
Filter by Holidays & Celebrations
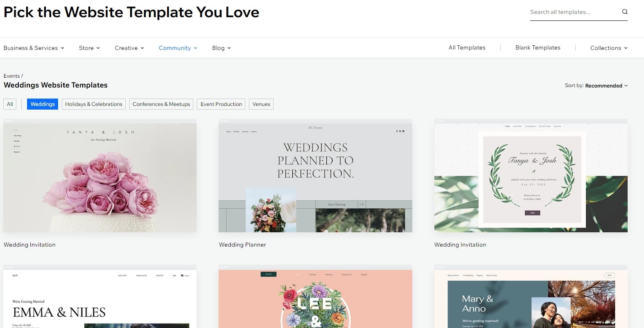[94, 104]
